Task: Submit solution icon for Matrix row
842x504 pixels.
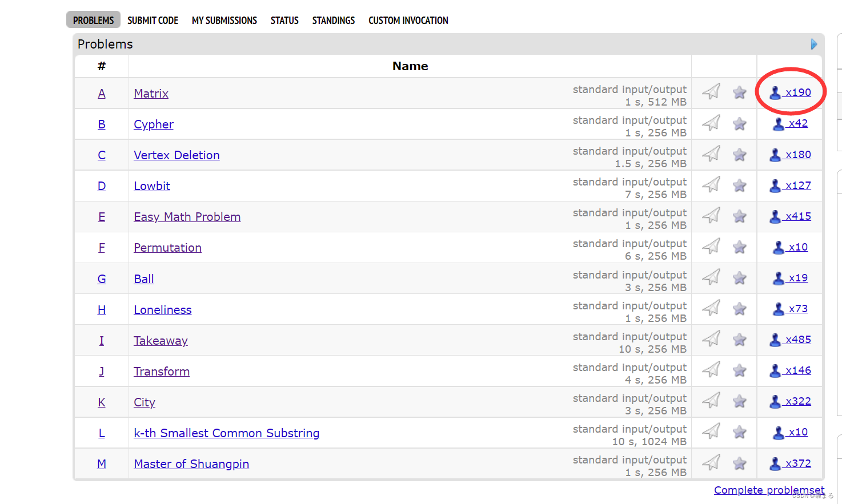Action: point(711,92)
